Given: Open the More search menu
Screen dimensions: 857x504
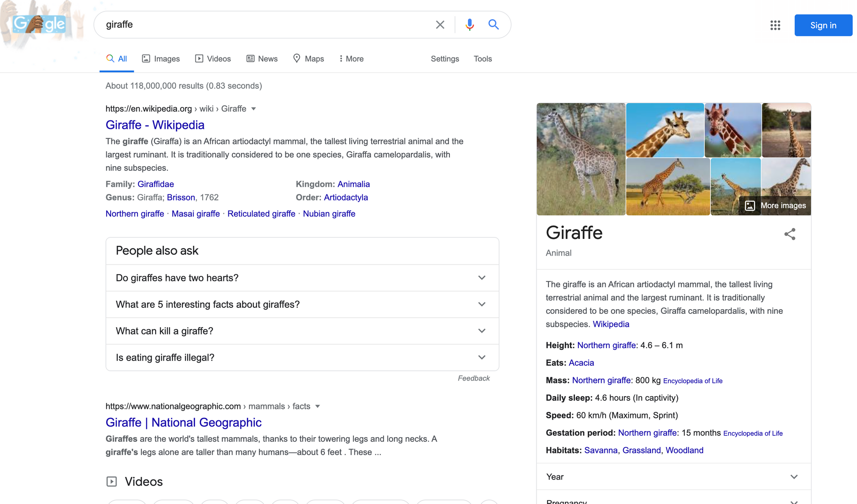Looking at the screenshot, I should [x=351, y=59].
